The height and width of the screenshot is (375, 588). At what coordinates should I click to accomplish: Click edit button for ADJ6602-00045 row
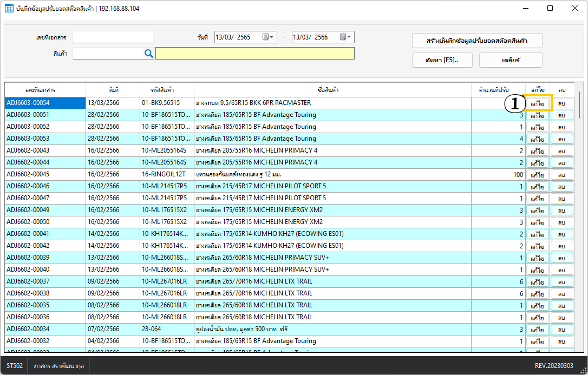coord(538,174)
